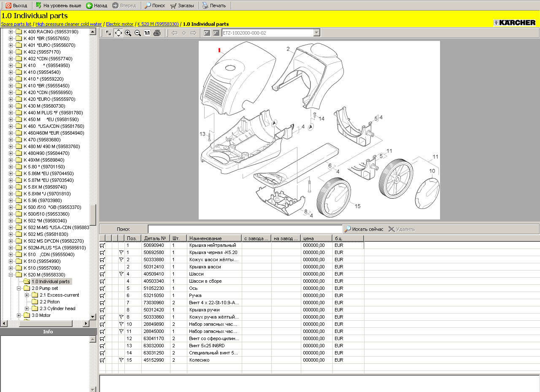
Task: Click cart icon for part 50692580
Action: pos(103,252)
